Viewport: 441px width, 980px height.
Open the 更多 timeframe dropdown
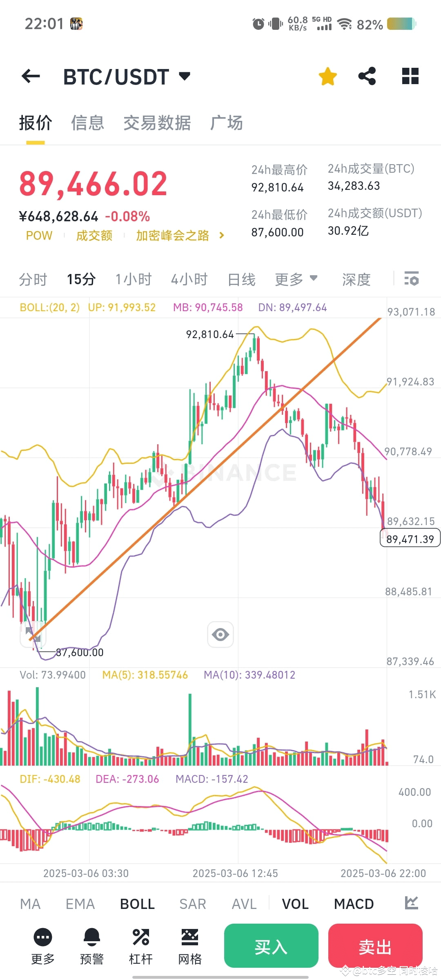click(297, 279)
